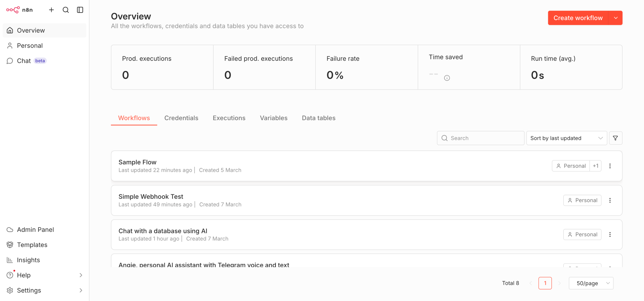
Task: Click the workflow Search input field
Action: pos(483,138)
